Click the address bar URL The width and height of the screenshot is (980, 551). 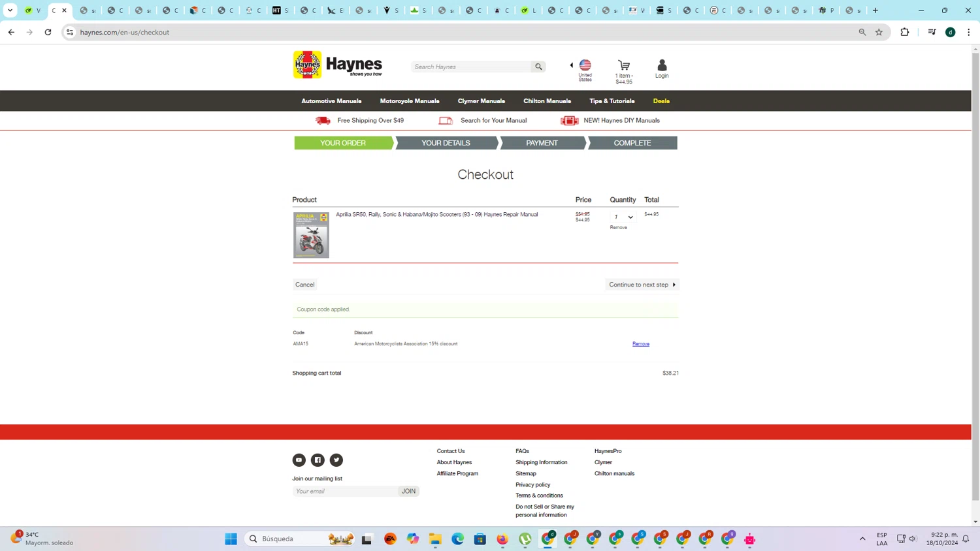tap(125, 32)
